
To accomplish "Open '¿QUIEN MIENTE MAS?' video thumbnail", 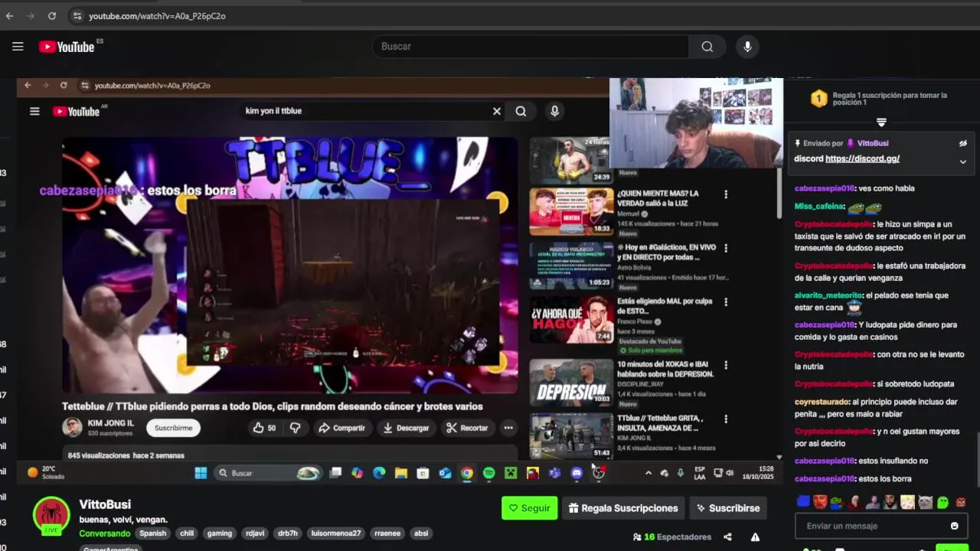I will (570, 212).
